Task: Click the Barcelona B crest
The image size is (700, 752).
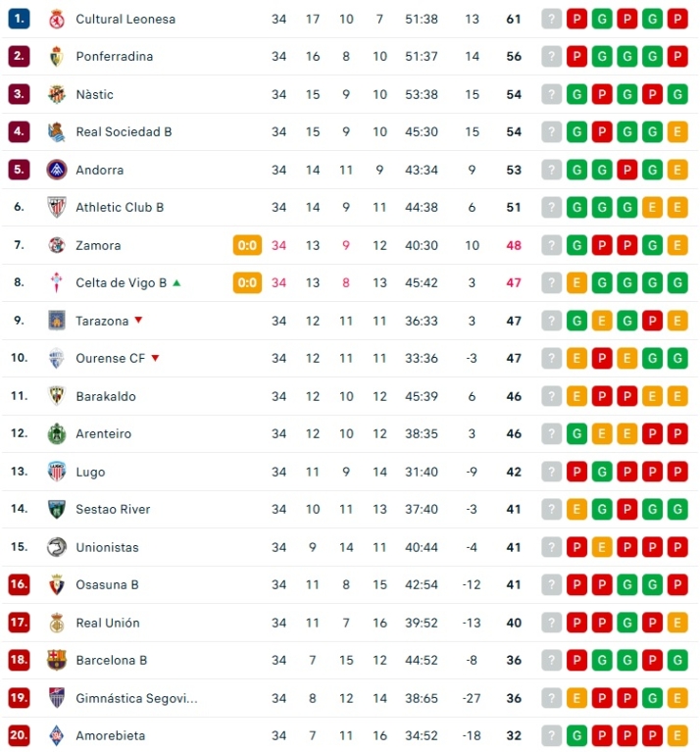Action: (56, 660)
